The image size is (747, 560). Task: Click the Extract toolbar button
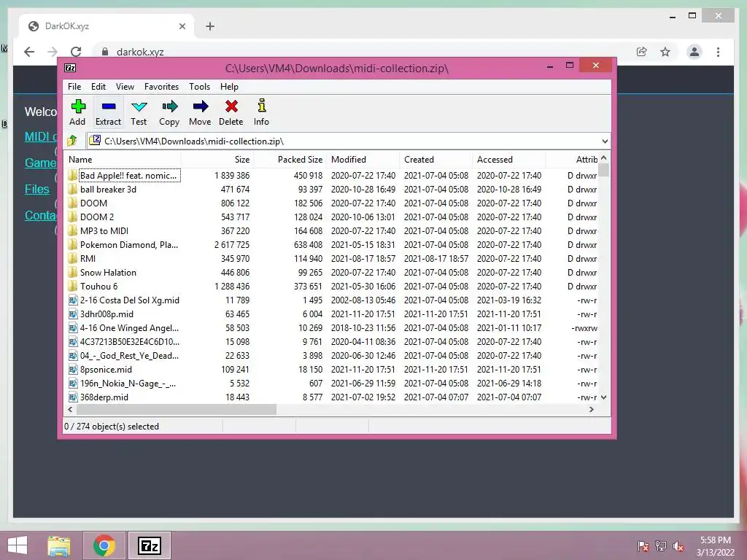pyautogui.click(x=109, y=112)
